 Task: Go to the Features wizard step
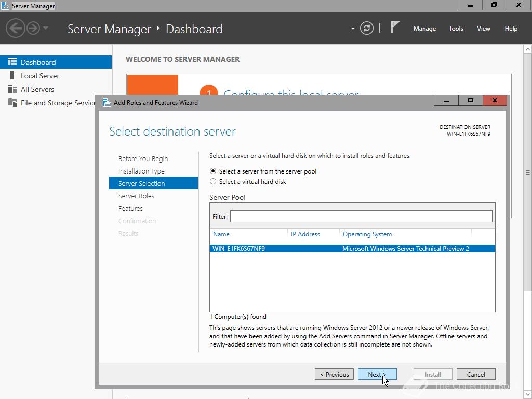(130, 209)
